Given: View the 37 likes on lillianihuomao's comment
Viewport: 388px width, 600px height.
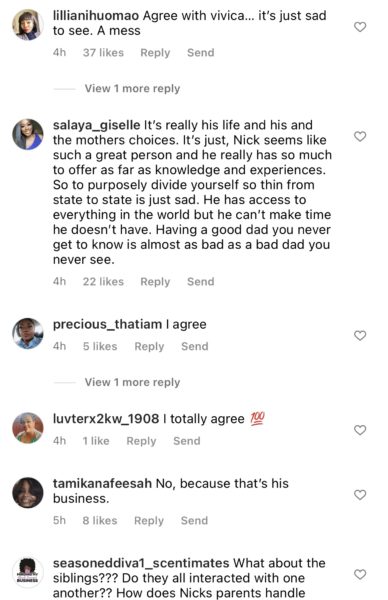Looking at the screenshot, I should [103, 52].
